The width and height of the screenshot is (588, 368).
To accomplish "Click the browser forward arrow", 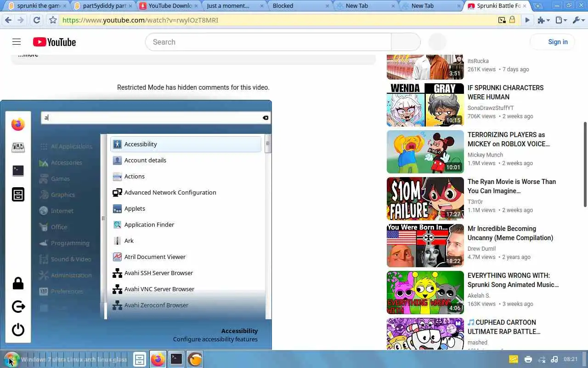I will [x=21, y=20].
